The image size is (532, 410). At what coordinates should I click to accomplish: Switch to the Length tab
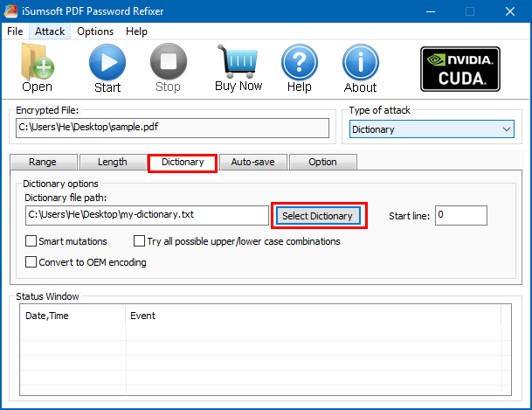point(113,162)
